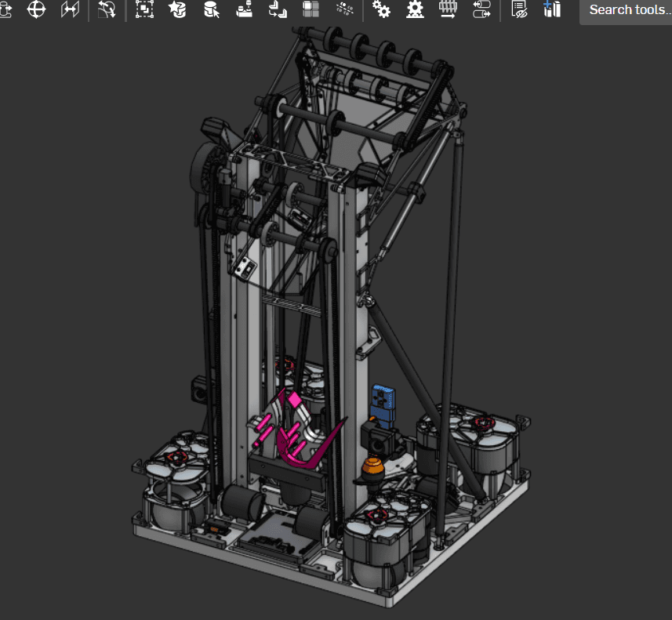Click the replace parts icon with swap arrows
Screen dimensions: 672x620
pyautogui.click(x=278, y=9)
